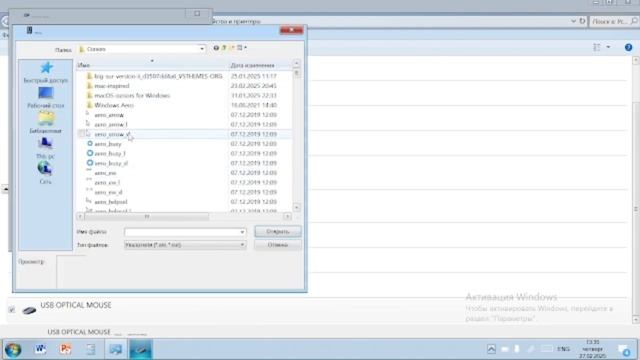Screen dimensions: 640x360
Task: Open PowerPoint from the taskbar
Action: [65, 349]
